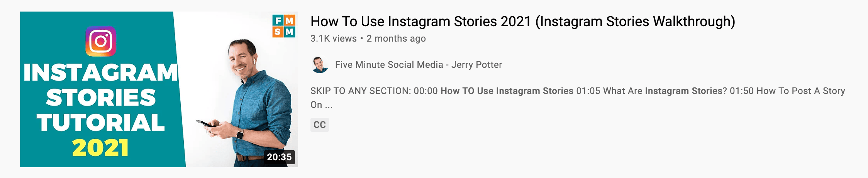Click the '01:50 How To Post A Story' text
The width and height of the screenshot is (868, 178).
(x=788, y=91)
